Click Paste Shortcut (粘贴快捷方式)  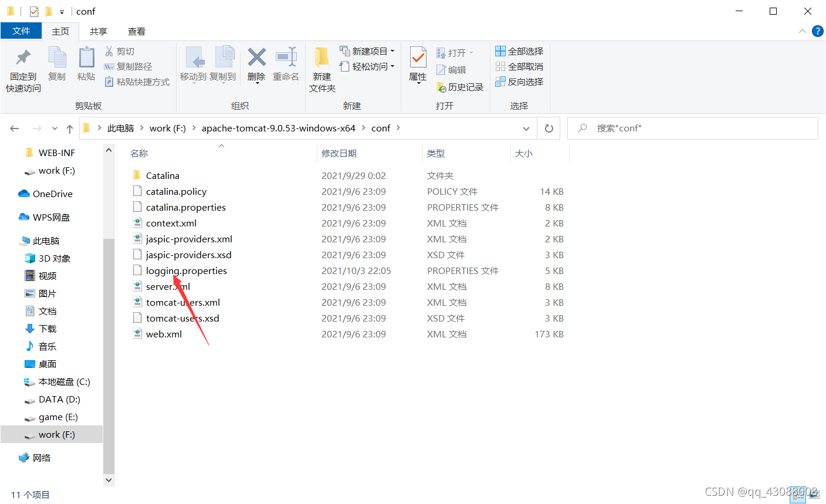click(x=137, y=82)
